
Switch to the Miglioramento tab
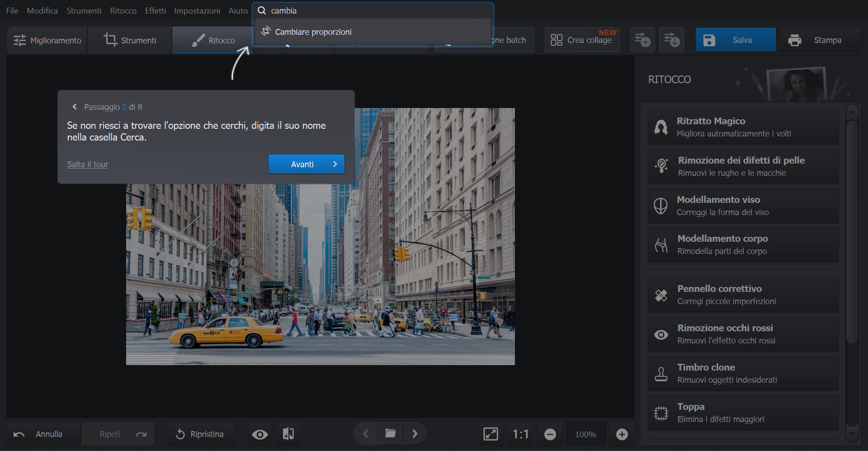coord(47,40)
